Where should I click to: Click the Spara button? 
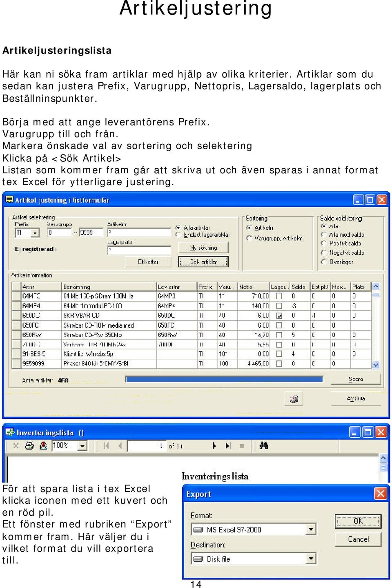(x=356, y=379)
